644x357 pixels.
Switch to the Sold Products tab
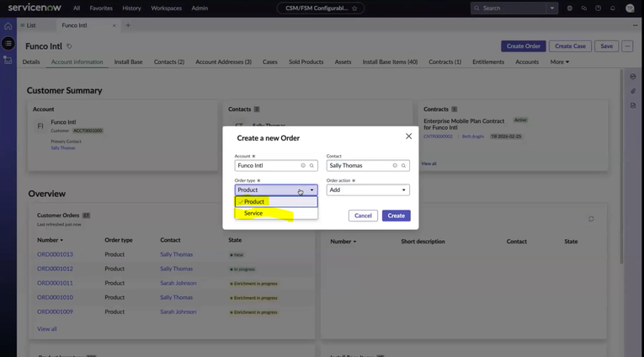click(306, 62)
